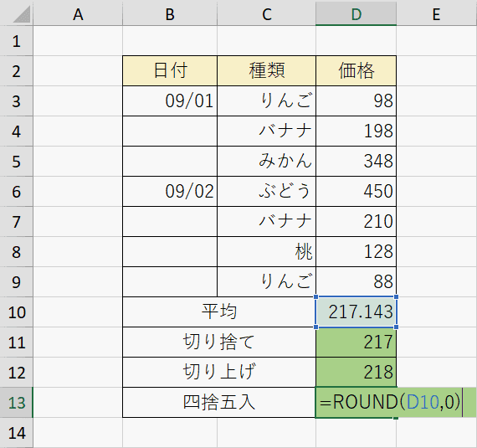Select column E header
The image size is (477, 448).
[437, 14]
